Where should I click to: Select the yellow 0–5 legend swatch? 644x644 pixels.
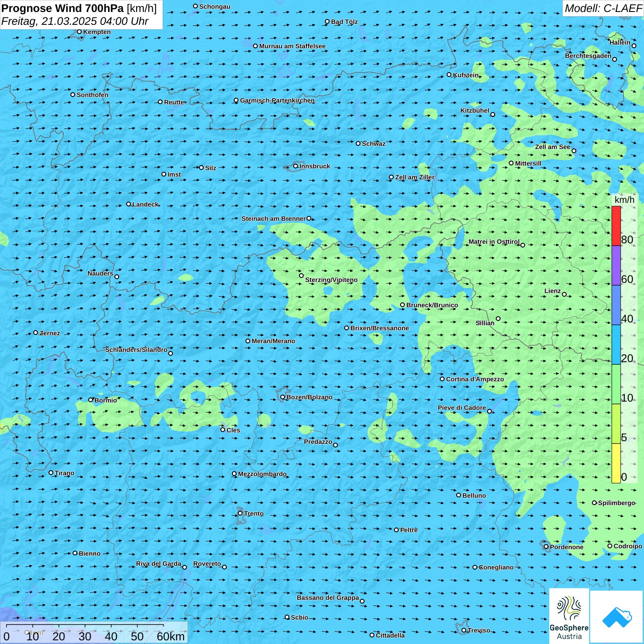pyautogui.click(x=616, y=463)
